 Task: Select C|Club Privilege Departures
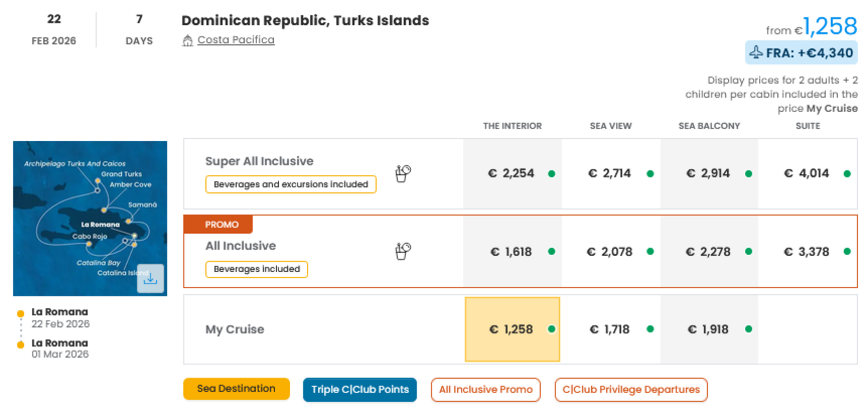tap(631, 390)
